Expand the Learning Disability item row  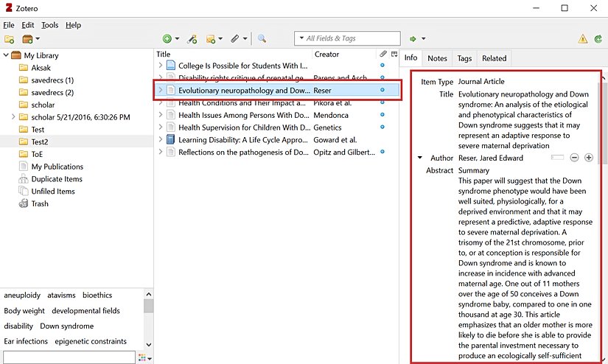click(x=161, y=140)
